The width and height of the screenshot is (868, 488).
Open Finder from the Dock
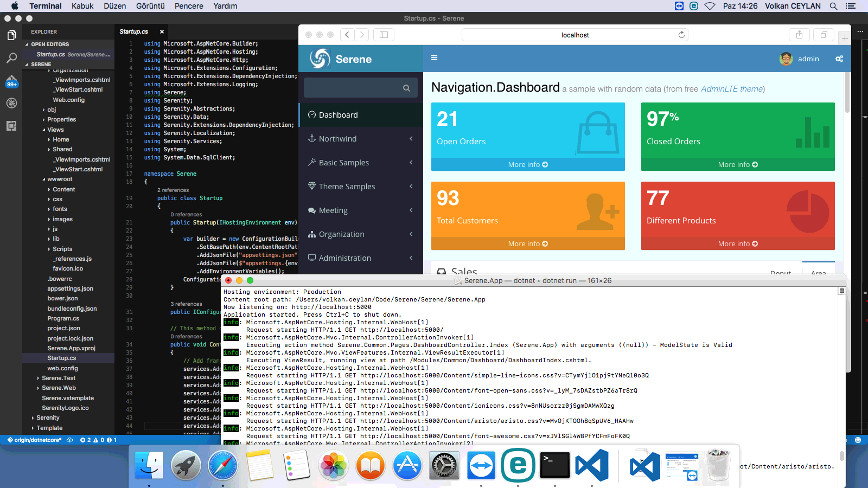(149, 465)
